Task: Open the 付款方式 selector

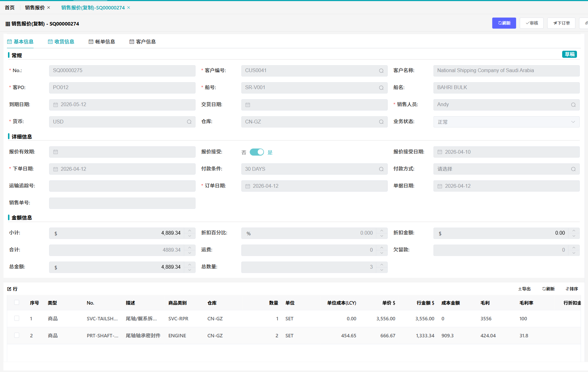Action: [506, 169]
